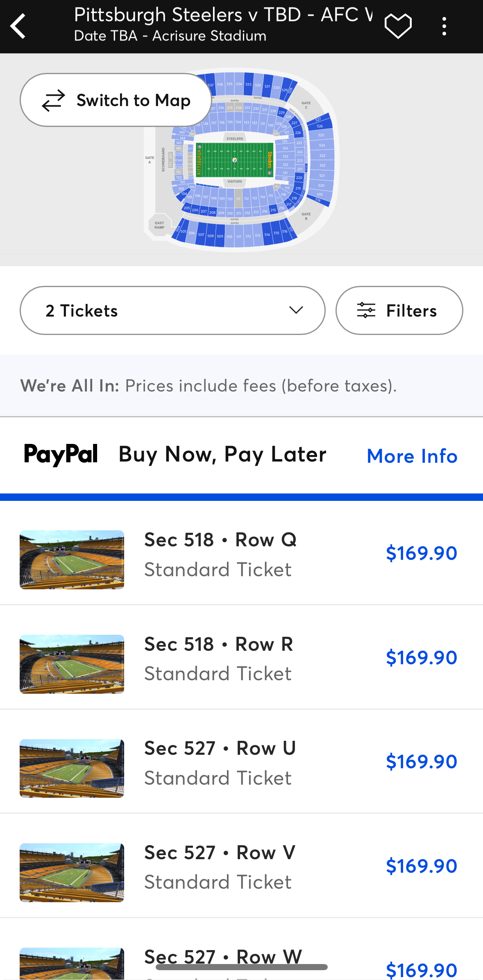Click the Filters sliders icon
The image size is (483, 980).
click(x=366, y=310)
